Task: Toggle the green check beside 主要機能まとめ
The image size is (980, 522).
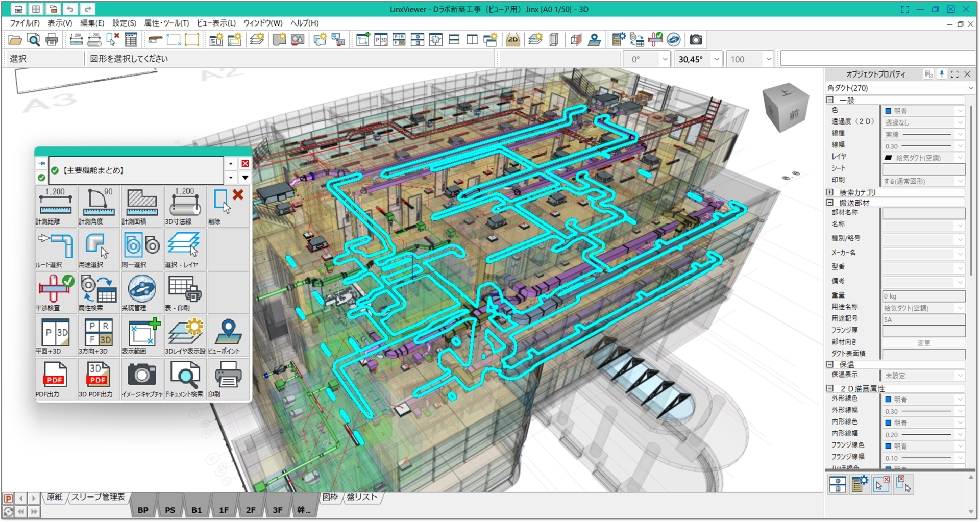Action: [x=55, y=170]
